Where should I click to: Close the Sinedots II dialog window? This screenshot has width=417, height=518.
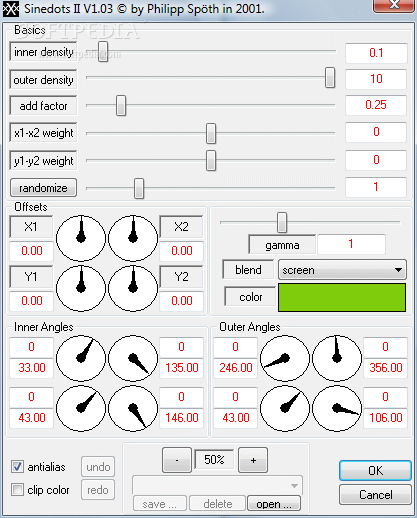click(x=394, y=6)
